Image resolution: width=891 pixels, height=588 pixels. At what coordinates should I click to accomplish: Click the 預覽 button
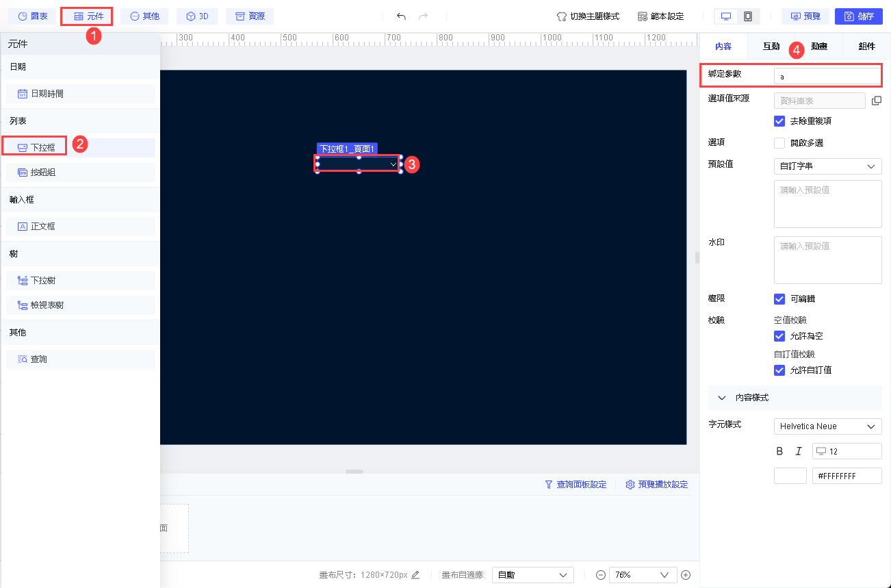pos(805,16)
